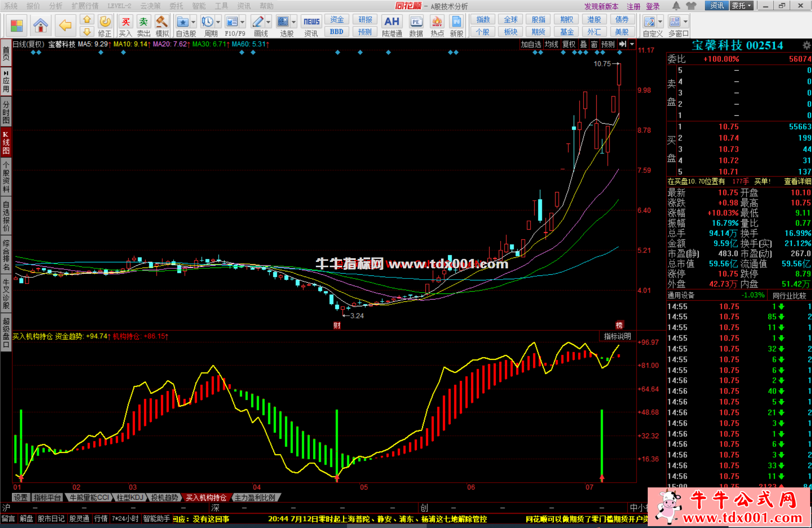Image resolution: width=812 pixels, height=528 pixels.
Task: Click the 资金 toolbar button
Action: (337, 20)
